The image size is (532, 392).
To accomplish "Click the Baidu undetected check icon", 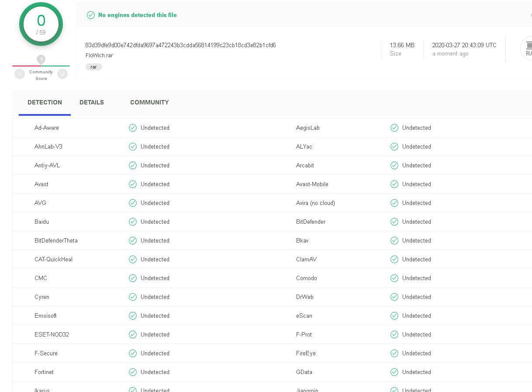I will 133,222.
